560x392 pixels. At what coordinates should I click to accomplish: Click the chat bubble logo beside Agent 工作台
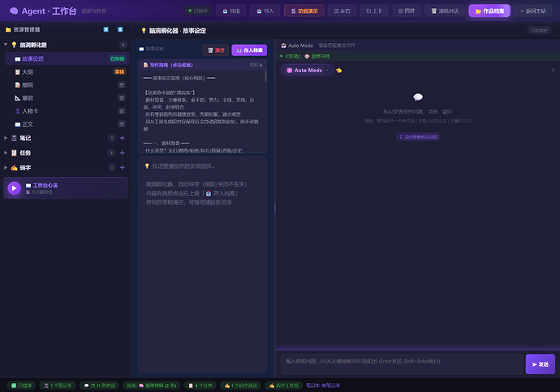point(14,11)
